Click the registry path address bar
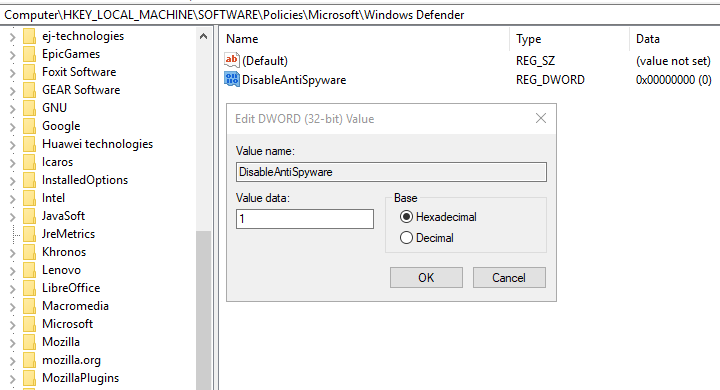The width and height of the screenshot is (720, 390). (360, 15)
